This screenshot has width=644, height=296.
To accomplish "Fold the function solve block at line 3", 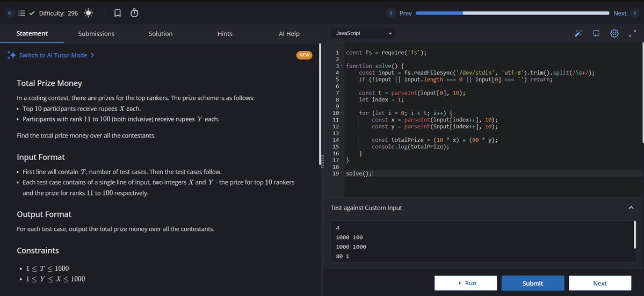I will 342,66.
